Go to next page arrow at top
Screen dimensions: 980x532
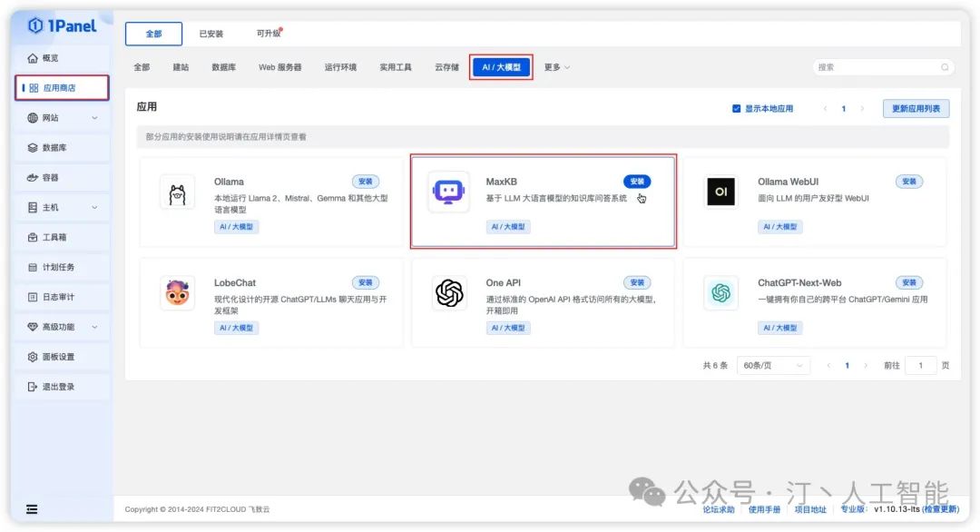click(862, 109)
